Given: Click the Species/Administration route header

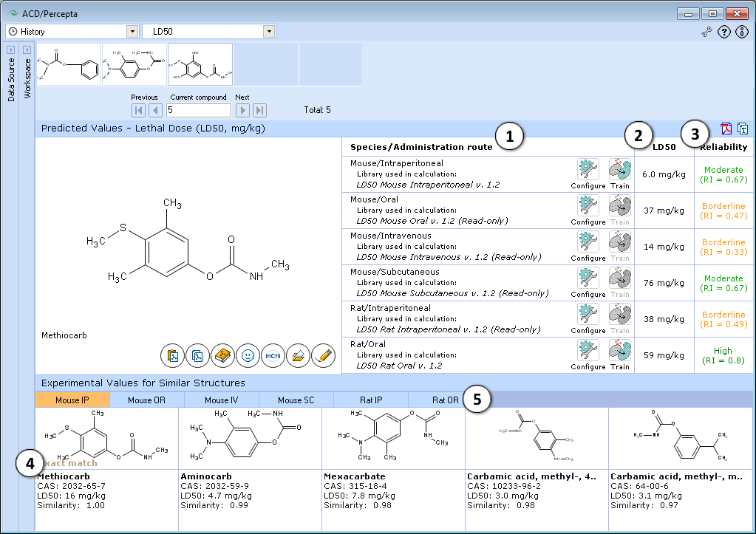Looking at the screenshot, I should (421, 147).
